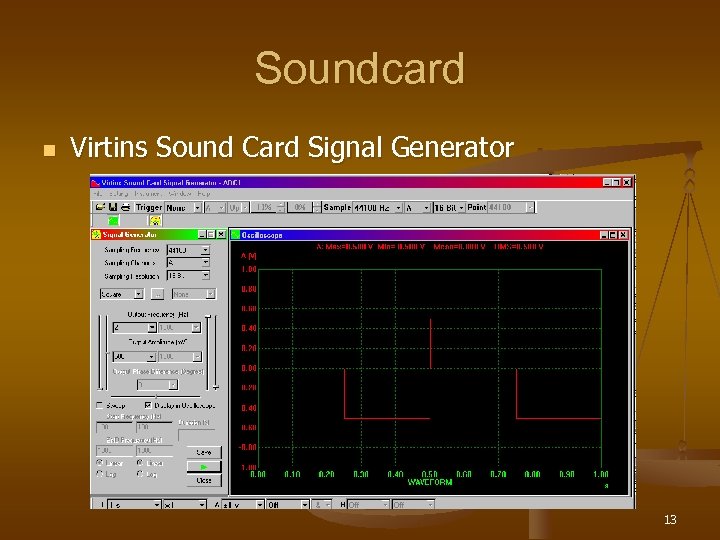Select the first Linear radio button
Screen dimensions: 720x540
[99, 463]
